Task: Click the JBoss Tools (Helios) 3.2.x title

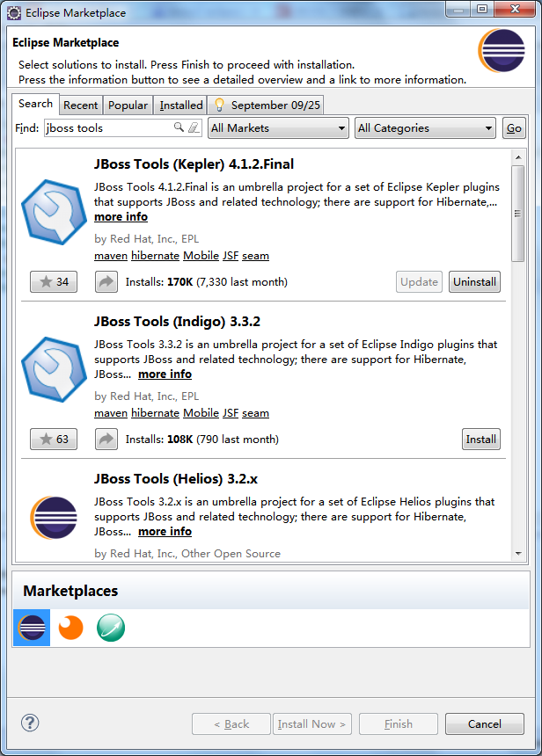Action: click(176, 479)
